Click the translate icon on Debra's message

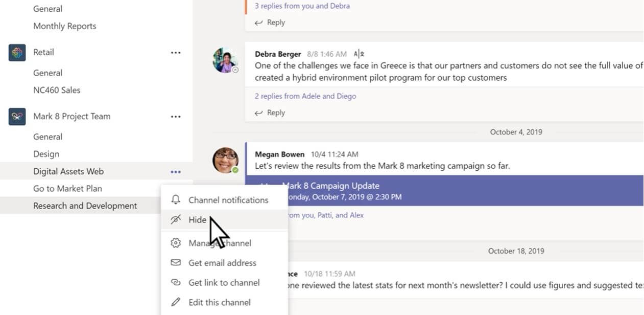click(x=359, y=54)
